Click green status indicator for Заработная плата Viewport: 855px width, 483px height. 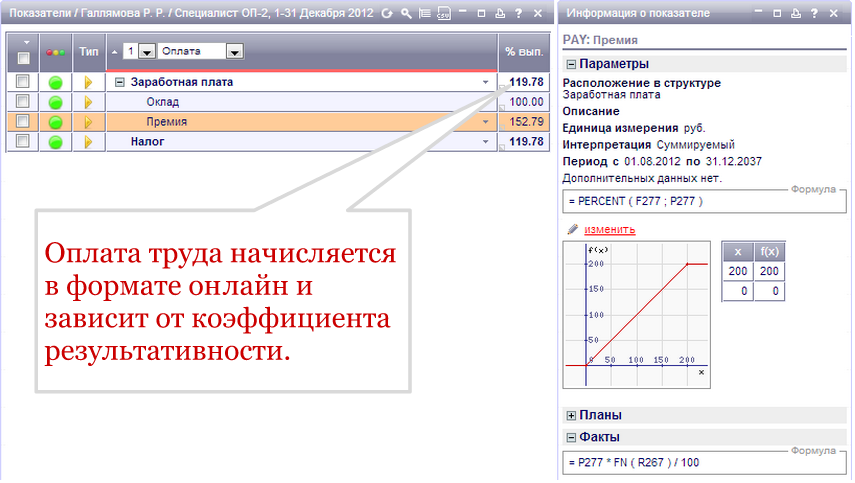[x=56, y=83]
